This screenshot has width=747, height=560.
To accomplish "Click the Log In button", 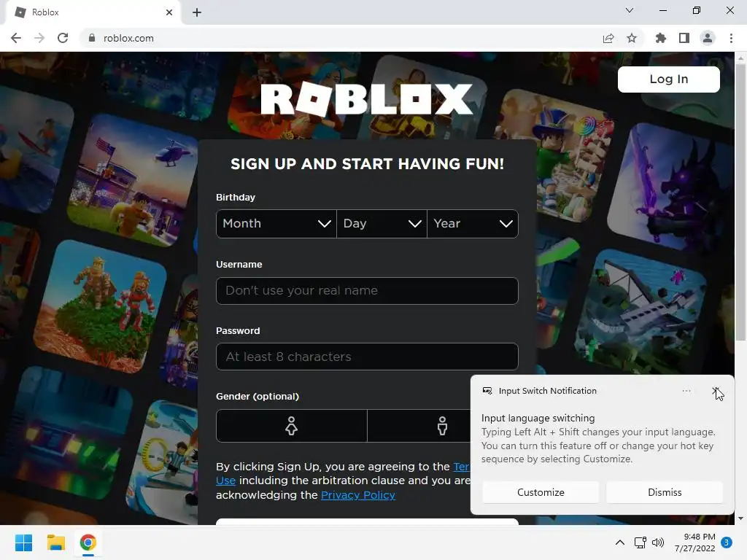I will [x=668, y=79].
